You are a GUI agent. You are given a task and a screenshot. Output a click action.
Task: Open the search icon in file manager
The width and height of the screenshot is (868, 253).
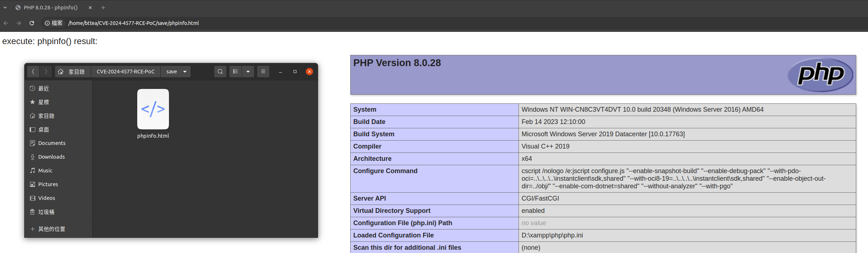pos(220,72)
